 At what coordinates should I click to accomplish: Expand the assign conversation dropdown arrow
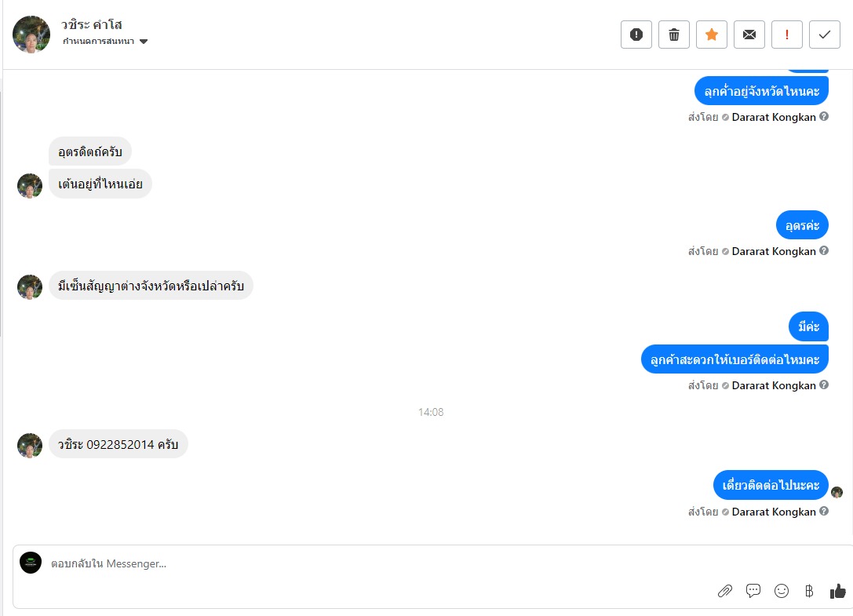(144, 42)
